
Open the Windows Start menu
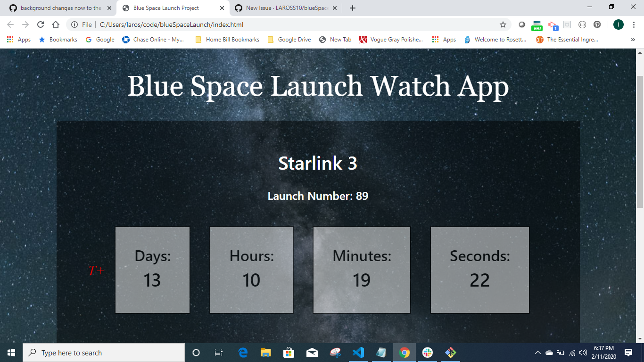tap(11, 353)
